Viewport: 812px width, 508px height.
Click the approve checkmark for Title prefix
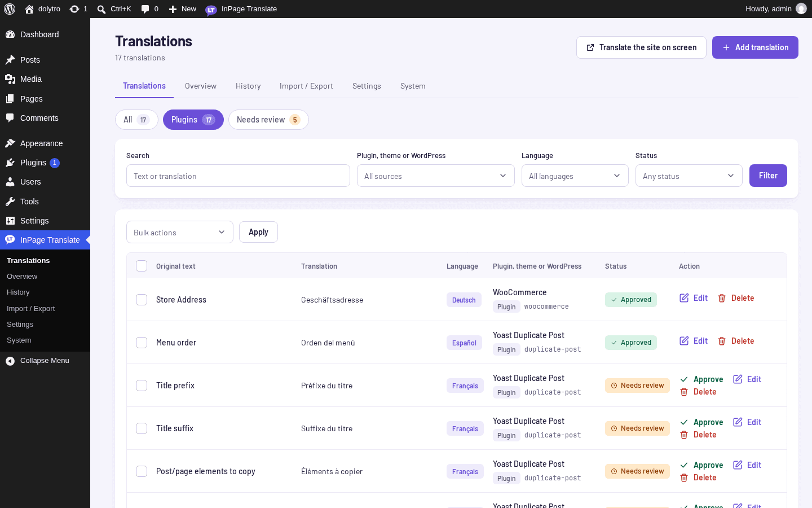point(684,379)
